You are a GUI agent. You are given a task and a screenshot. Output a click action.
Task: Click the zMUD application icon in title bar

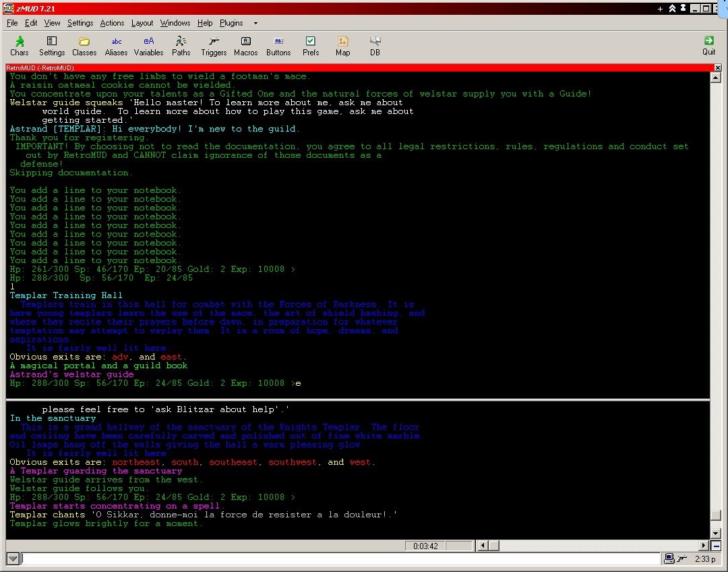[x=8, y=8]
